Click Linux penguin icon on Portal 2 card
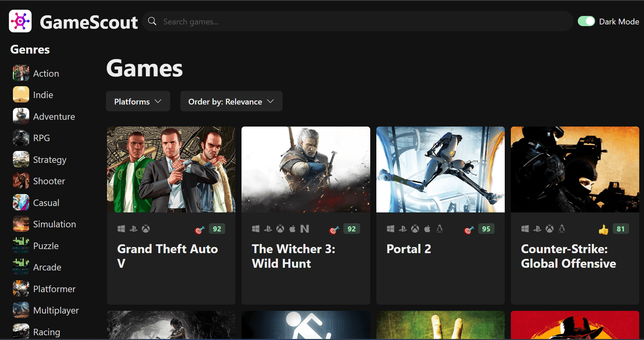The image size is (644, 340). pyautogui.click(x=440, y=229)
